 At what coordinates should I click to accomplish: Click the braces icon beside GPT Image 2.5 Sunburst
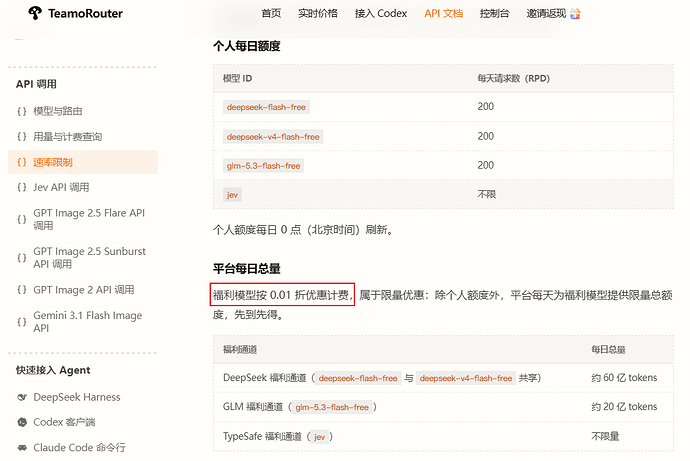pyautogui.click(x=22, y=258)
